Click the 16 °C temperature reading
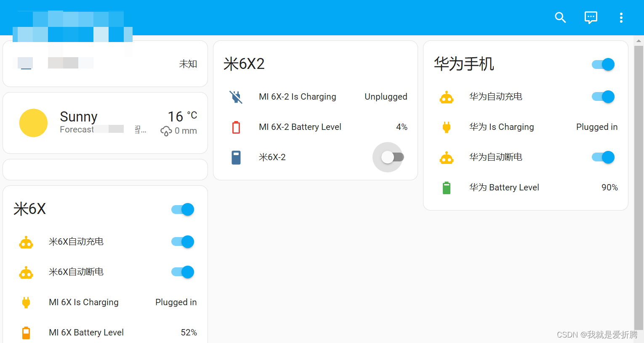 [182, 116]
